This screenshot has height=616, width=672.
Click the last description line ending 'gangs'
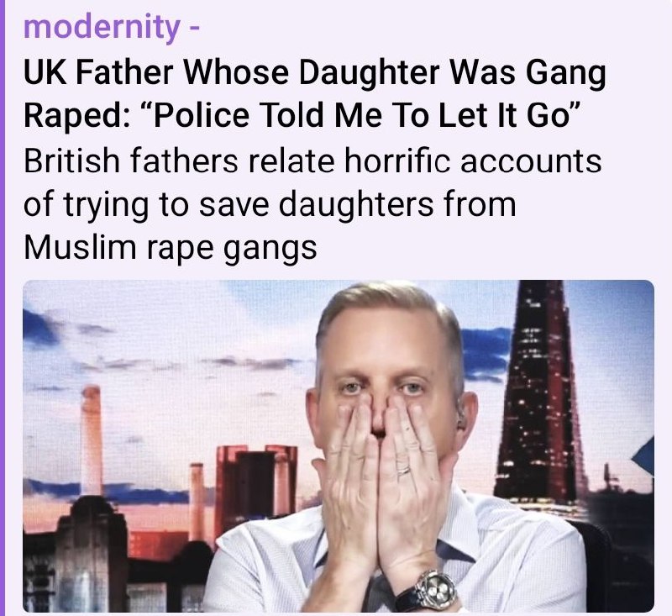[x=171, y=249]
